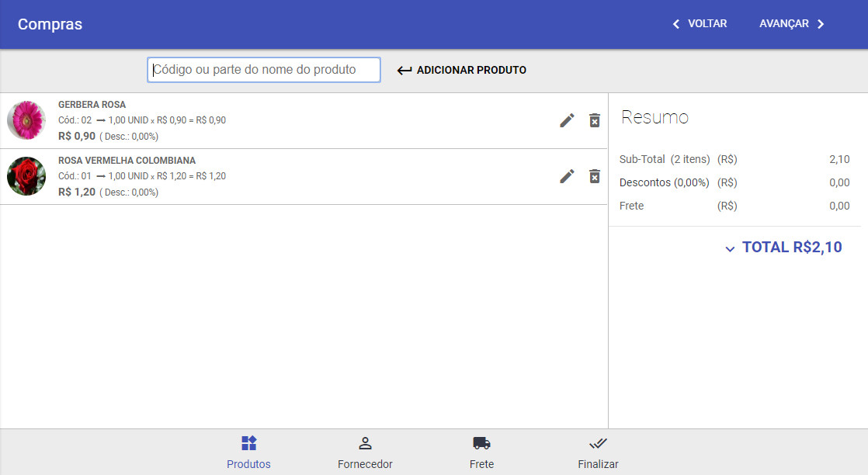Viewport: 868px width, 475px height.
Task: Click the Produtos icon in bottom navigation
Action: coord(248,443)
